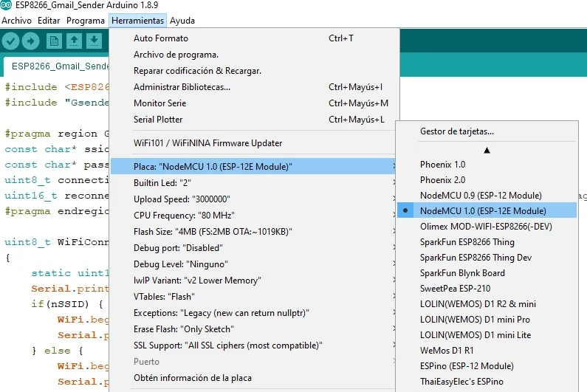Click the Arduino logo in title bar

point(6,5)
